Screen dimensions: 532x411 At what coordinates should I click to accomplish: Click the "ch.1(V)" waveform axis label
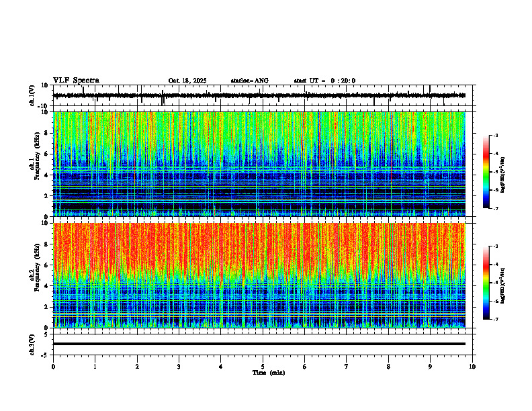point(32,95)
